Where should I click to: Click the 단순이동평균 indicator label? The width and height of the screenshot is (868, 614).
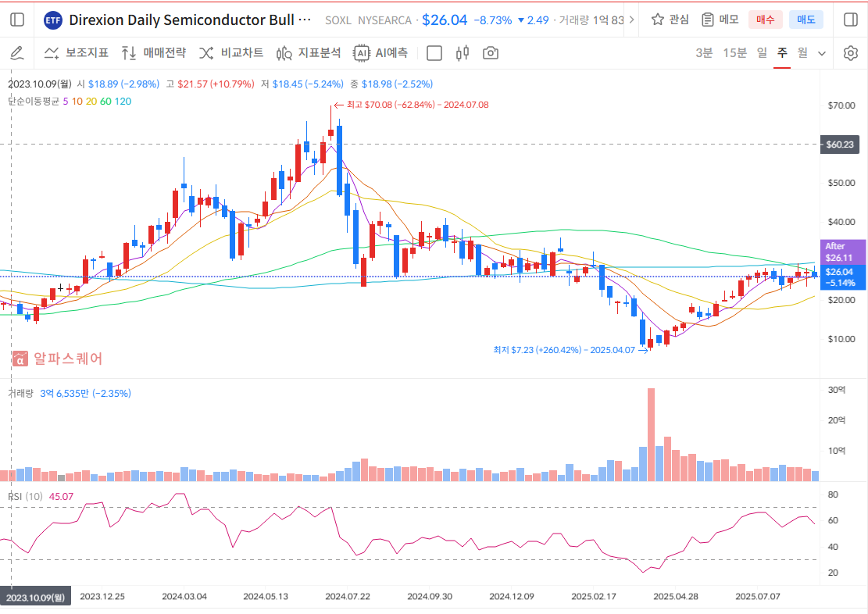point(34,102)
